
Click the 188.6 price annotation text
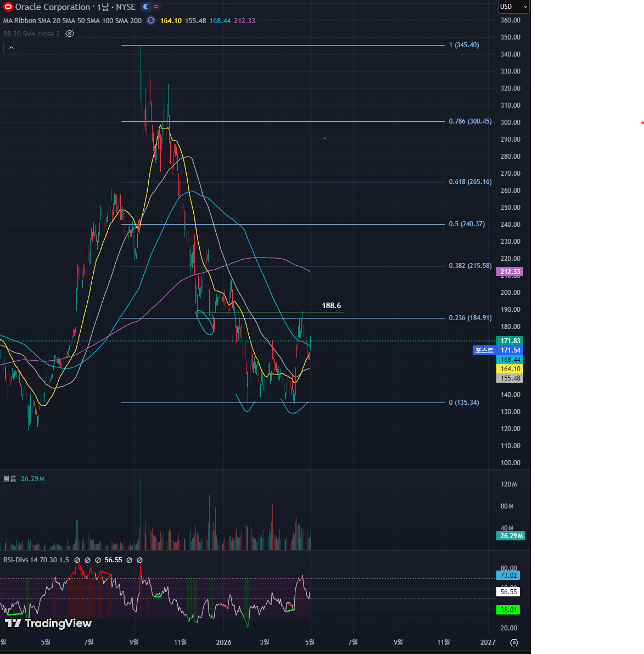tap(331, 305)
